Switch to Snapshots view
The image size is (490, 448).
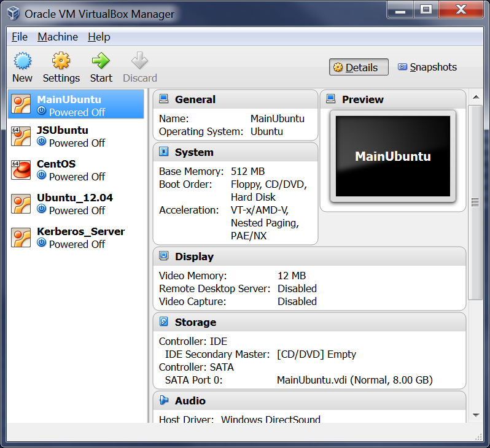427,67
